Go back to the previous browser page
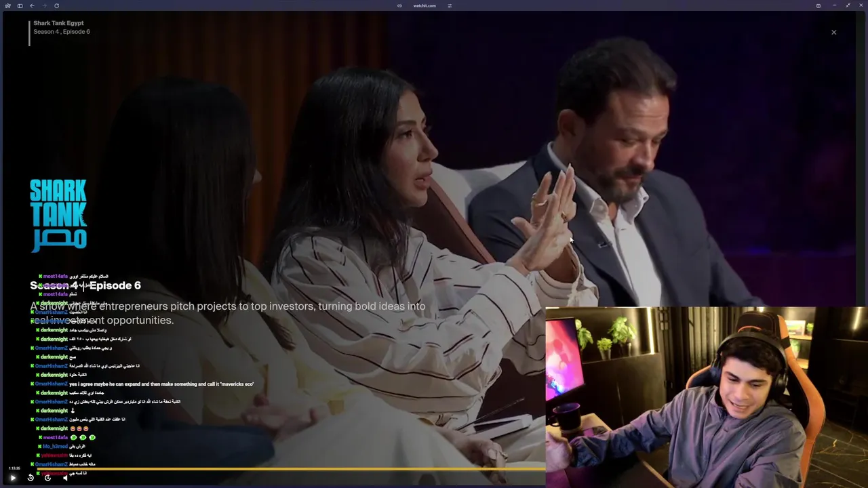This screenshot has width=868, height=488. tap(32, 5)
